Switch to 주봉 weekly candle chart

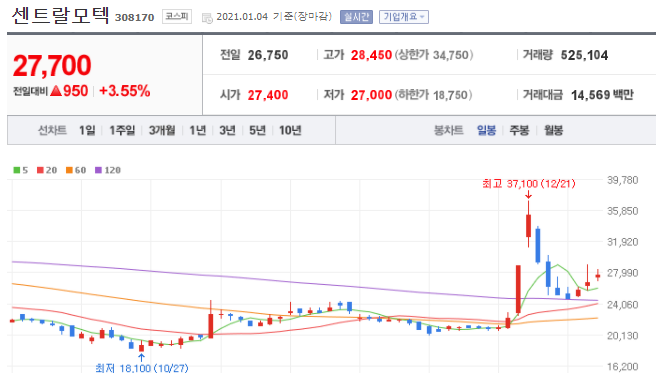pyautogui.click(x=519, y=130)
